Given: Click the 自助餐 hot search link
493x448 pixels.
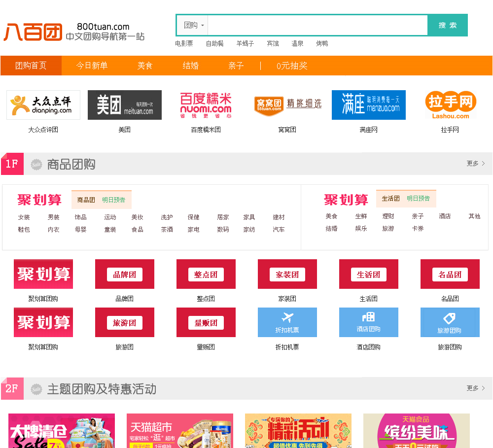Looking at the screenshot, I should click(x=215, y=44).
